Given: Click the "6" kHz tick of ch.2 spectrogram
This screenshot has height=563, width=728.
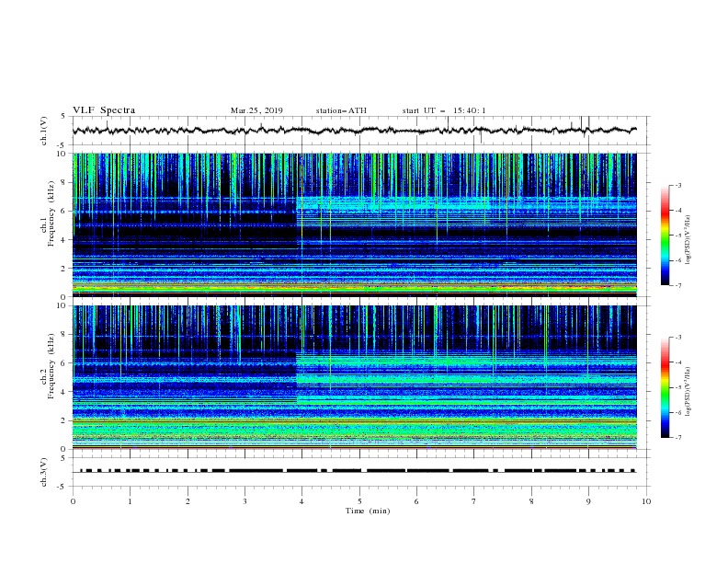Looking at the screenshot, I should [65, 363].
